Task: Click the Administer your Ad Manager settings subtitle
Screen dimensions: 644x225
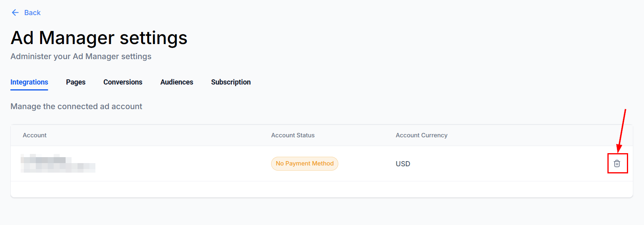Action: coord(81,56)
